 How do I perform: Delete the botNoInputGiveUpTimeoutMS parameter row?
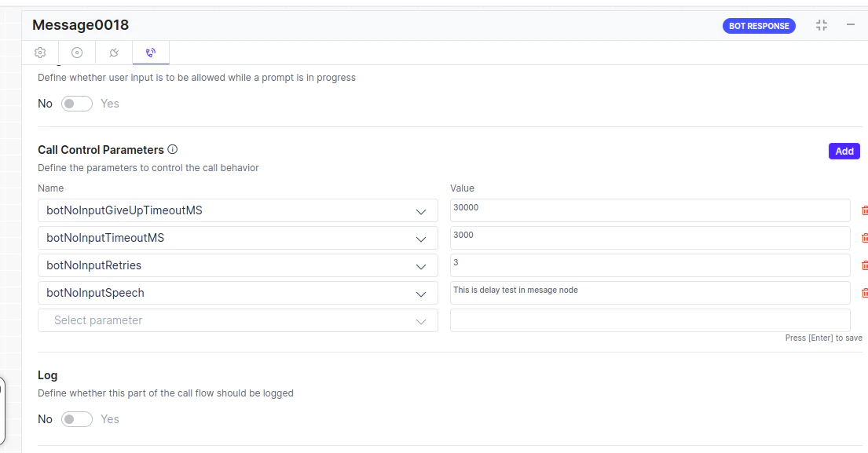point(864,210)
